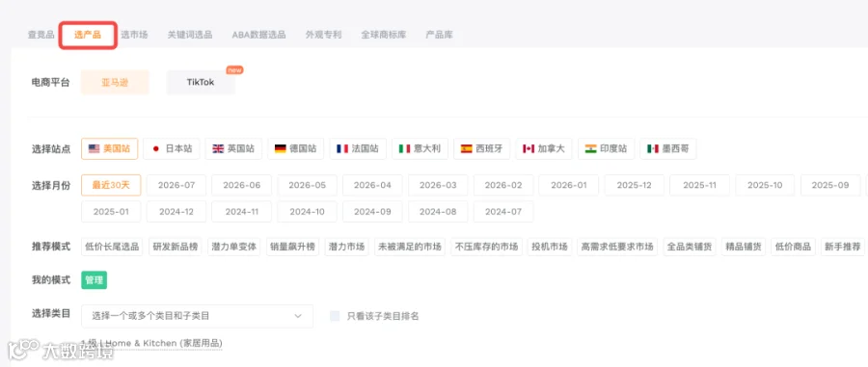Apply the 潜力单变体 mode
Screen dimensions: 868x367
233,247
